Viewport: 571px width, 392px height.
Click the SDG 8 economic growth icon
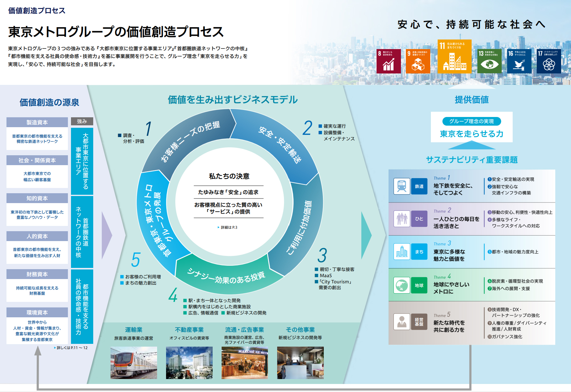pos(389,61)
